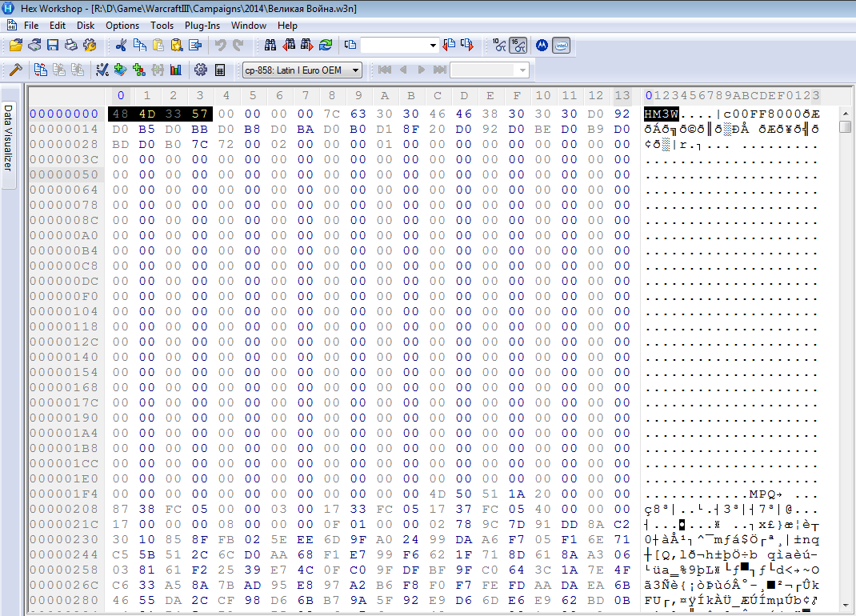
Task: Jump to first navigation record button
Action: click(x=384, y=70)
